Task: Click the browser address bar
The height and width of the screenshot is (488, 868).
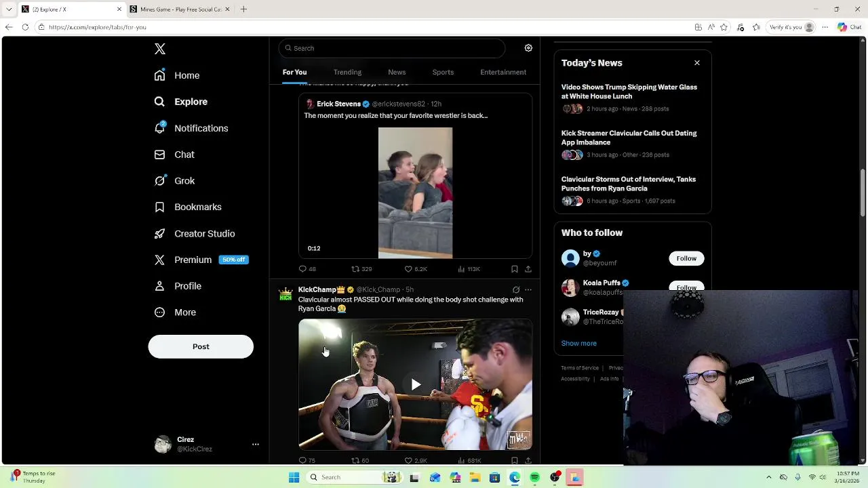Action: [366, 27]
